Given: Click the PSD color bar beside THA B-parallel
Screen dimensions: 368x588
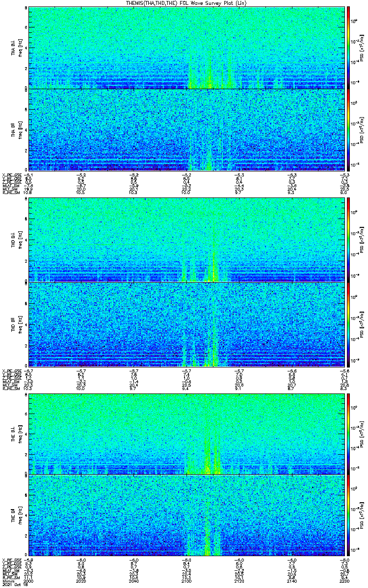Looking at the screenshot, I should tap(348, 130).
